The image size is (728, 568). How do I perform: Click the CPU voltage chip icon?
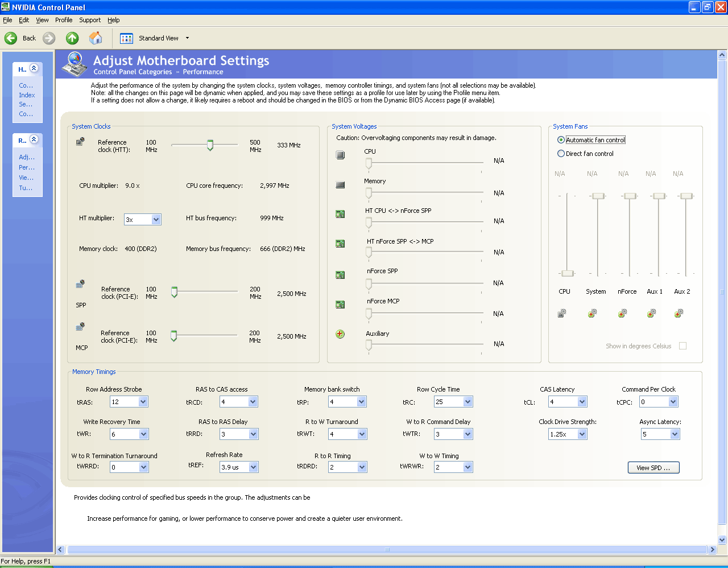(340, 155)
